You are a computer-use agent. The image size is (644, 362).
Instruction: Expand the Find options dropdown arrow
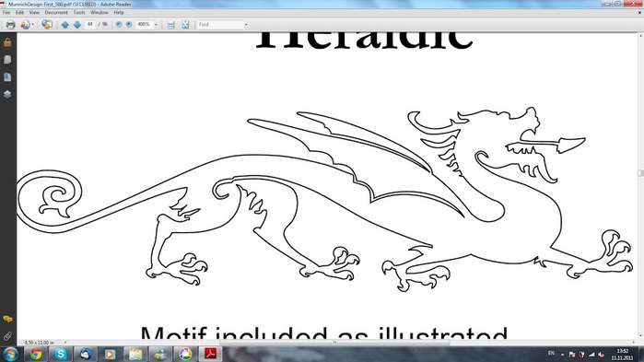click(x=246, y=25)
